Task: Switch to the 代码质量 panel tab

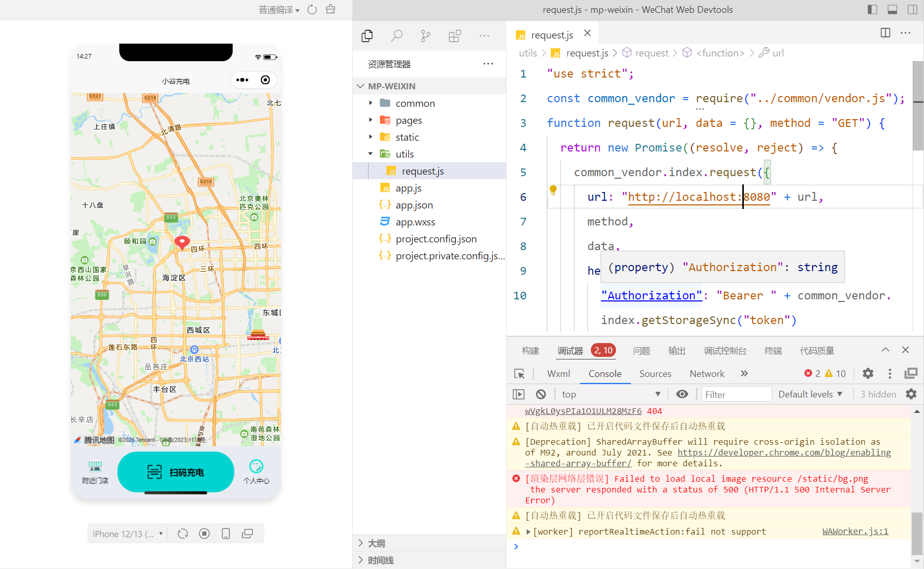Action: [817, 351]
